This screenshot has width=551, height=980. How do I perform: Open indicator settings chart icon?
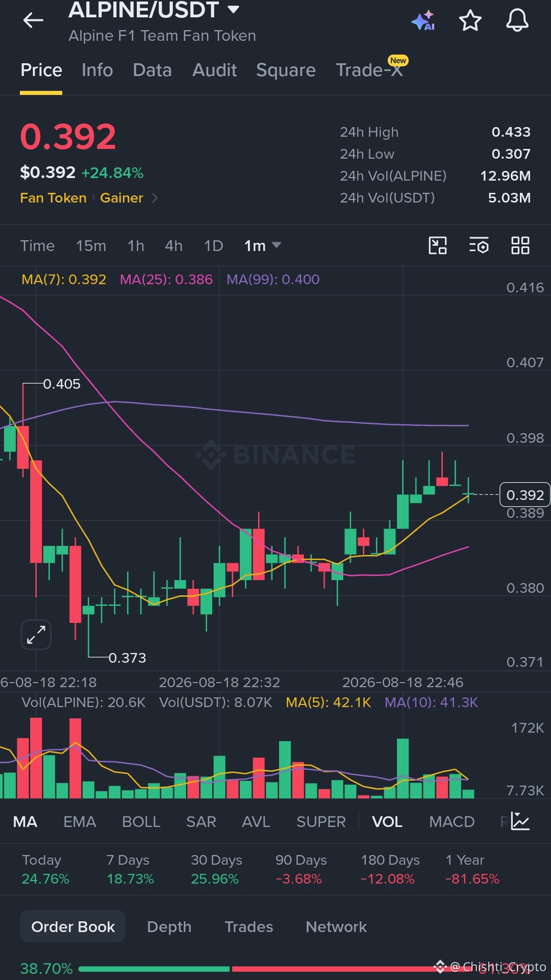click(520, 821)
